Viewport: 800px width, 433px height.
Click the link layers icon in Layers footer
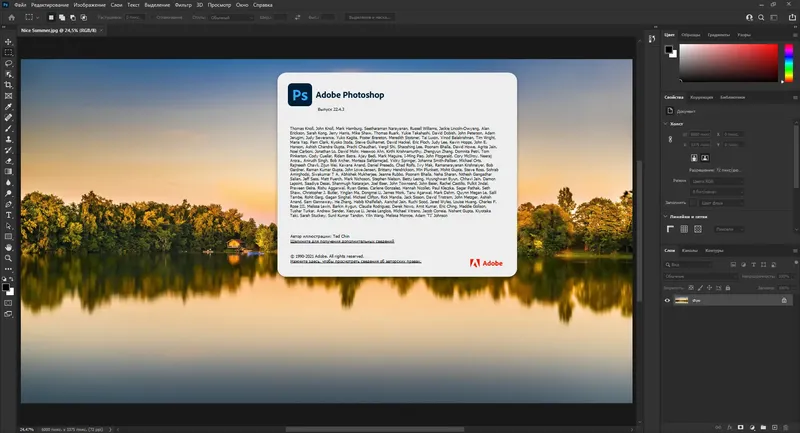click(718, 427)
